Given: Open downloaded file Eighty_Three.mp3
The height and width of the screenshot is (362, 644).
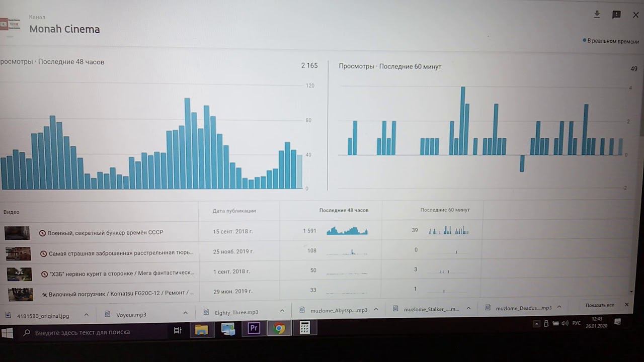Looking at the screenshot, I should tap(236, 312).
